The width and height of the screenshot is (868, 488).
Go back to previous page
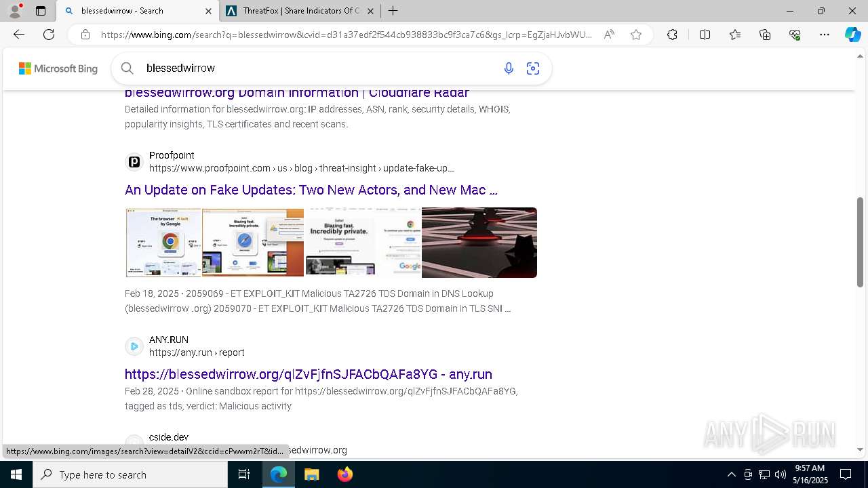coord(19,35)
